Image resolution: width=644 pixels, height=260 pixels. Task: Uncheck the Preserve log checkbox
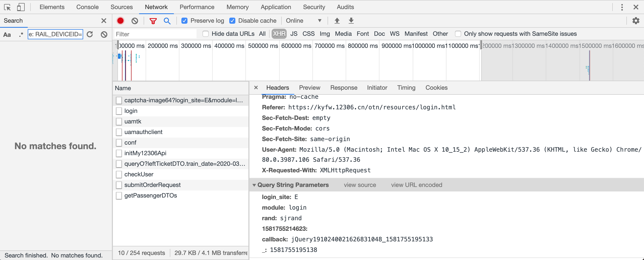point(184,21)
